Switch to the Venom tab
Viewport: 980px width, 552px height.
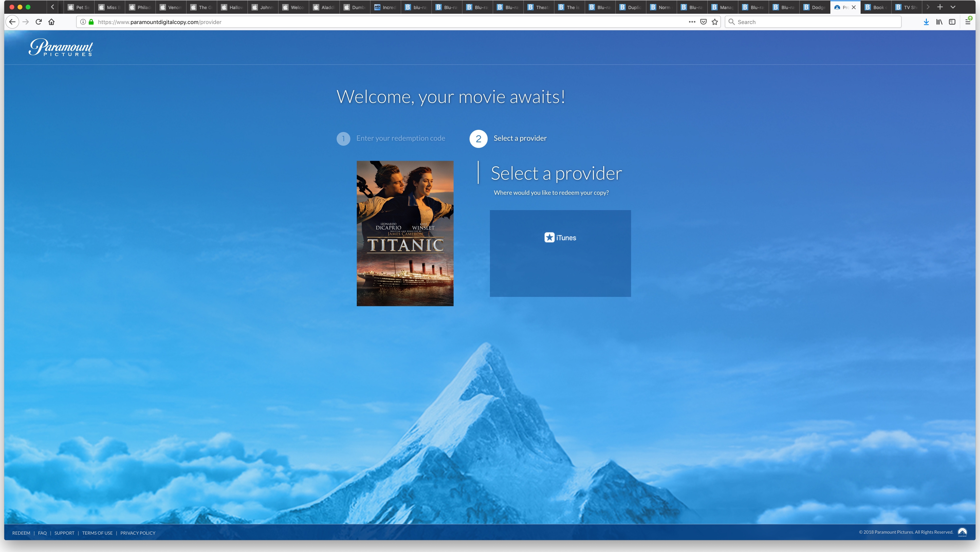171,7
